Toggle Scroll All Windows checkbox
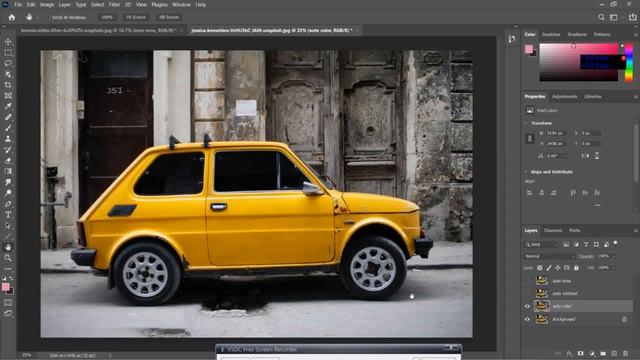The width and height of the screenshot is (640, 360). 49,18
